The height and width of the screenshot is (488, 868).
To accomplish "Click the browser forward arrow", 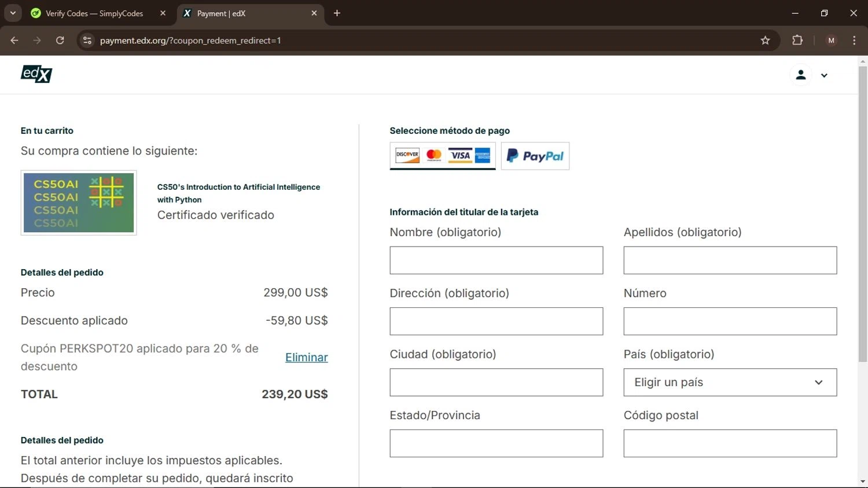I will (37, 41).
